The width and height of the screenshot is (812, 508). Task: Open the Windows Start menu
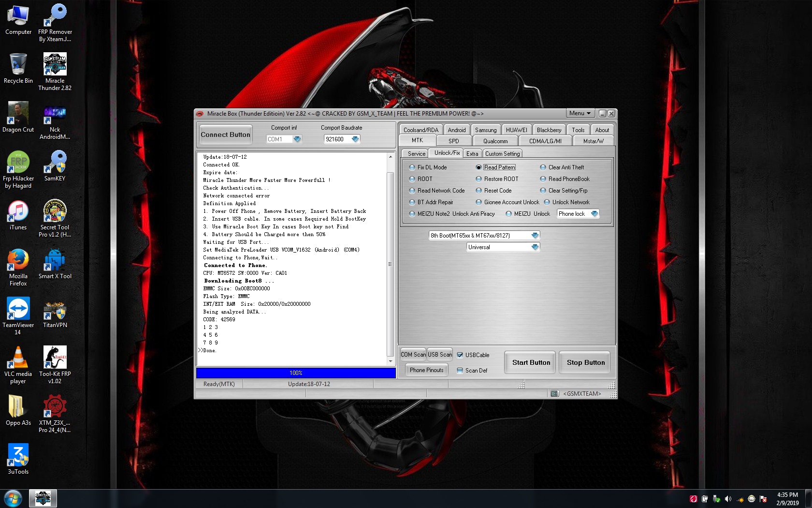[x=13, y=498]
